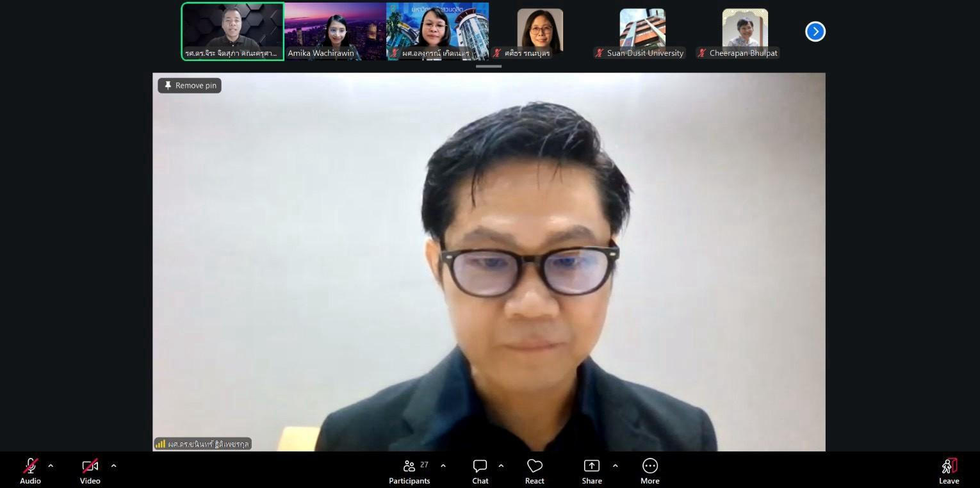Click the Remove pin button

[190, 85]
